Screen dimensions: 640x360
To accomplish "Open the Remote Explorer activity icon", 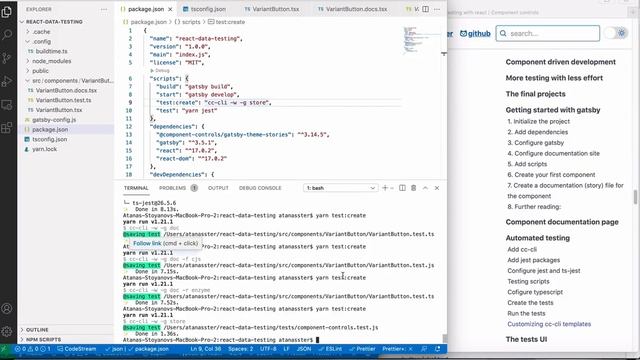I will coord(7,105).
